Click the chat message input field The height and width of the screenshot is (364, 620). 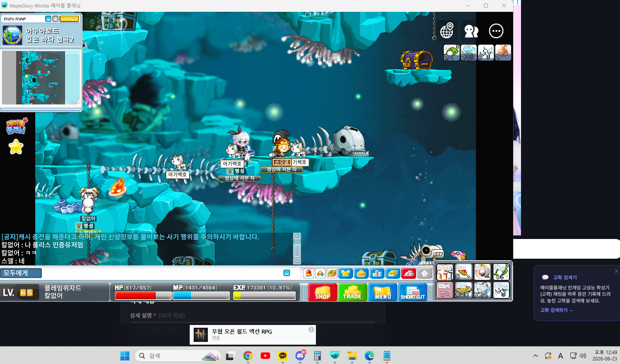[x=162, y=273]
